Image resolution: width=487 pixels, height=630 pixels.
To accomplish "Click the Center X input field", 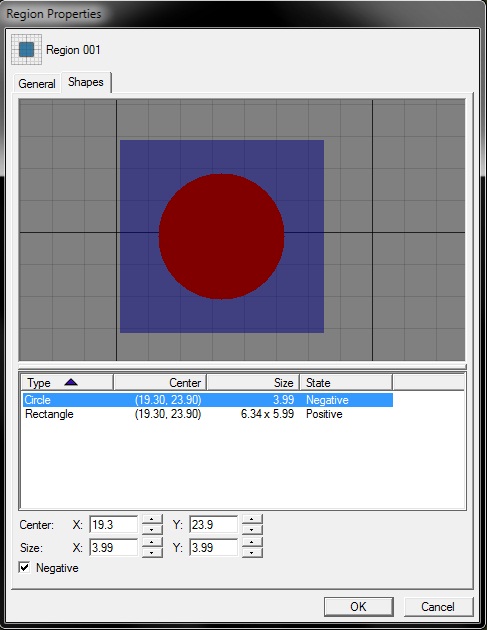I will point(113,525).
